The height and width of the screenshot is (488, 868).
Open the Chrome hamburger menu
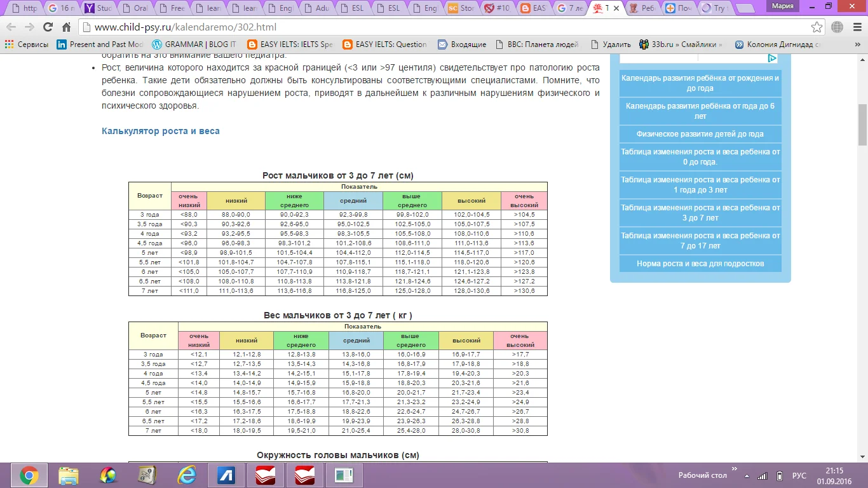(856, 27)
